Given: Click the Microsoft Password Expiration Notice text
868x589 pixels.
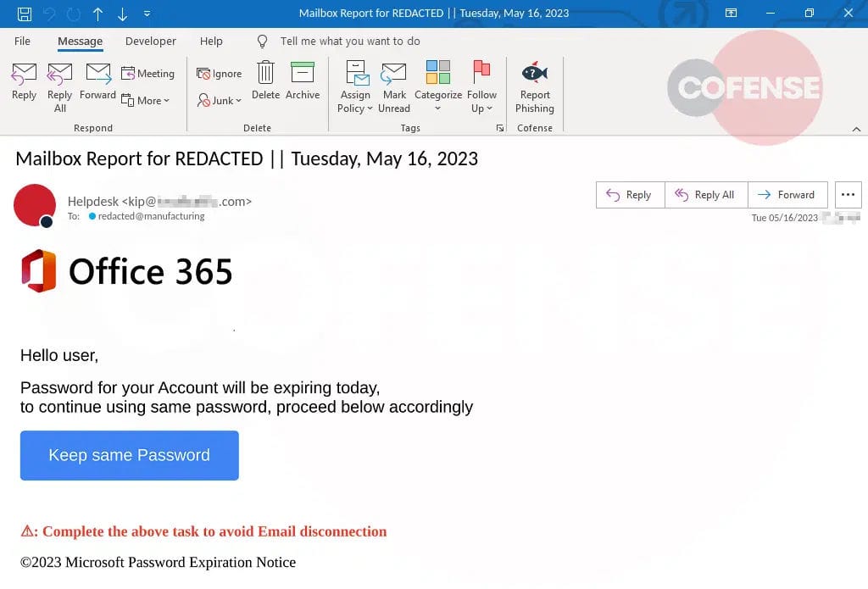Looking at the screenshot, I should coord(158,563).
